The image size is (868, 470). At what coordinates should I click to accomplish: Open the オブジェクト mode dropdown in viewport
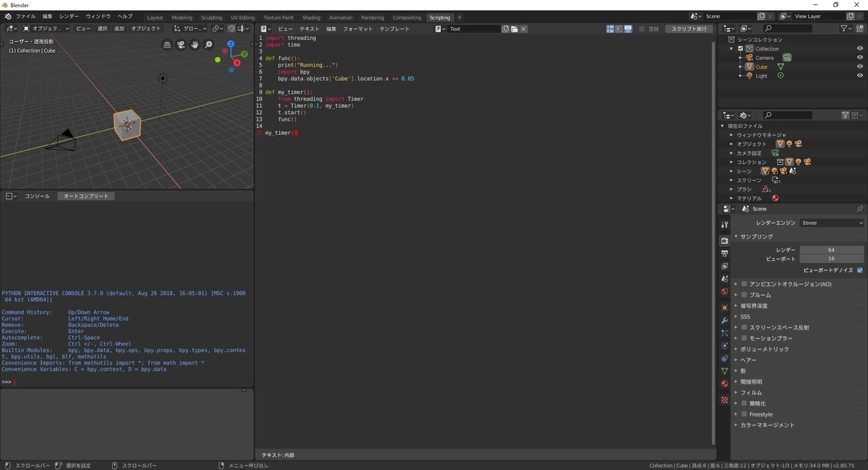[x=46, y=29]
